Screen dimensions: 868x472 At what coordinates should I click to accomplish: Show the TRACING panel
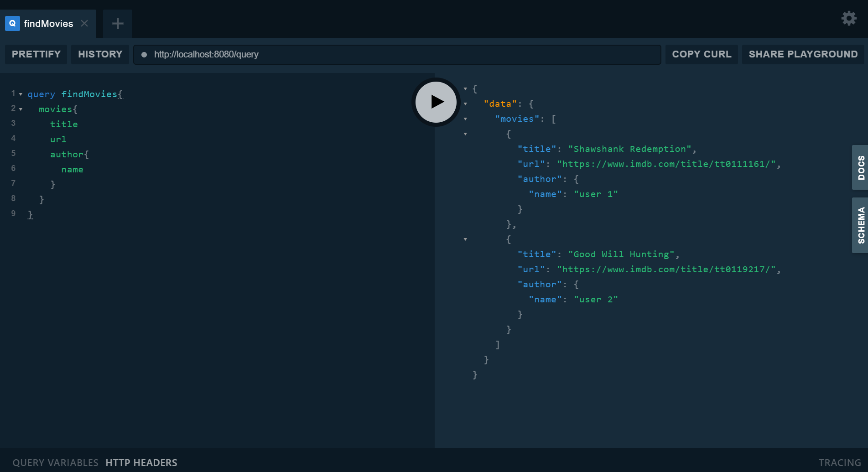click(x=839, y=462)
